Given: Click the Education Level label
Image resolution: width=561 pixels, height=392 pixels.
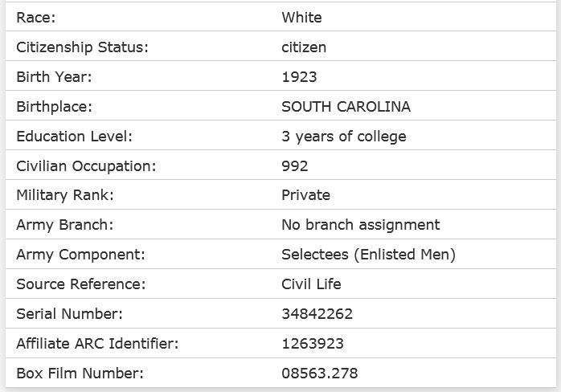Looking at the screenshot, I should click(x=74, y=137).
